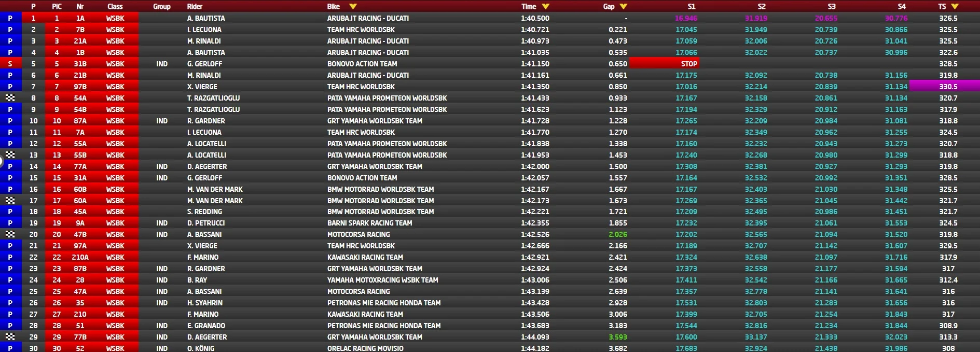This screenshot has height=352, width=980.
Task: Click top speed 312.4 for B. Ray
Action: pyautogui.click(x=948, y=280)
